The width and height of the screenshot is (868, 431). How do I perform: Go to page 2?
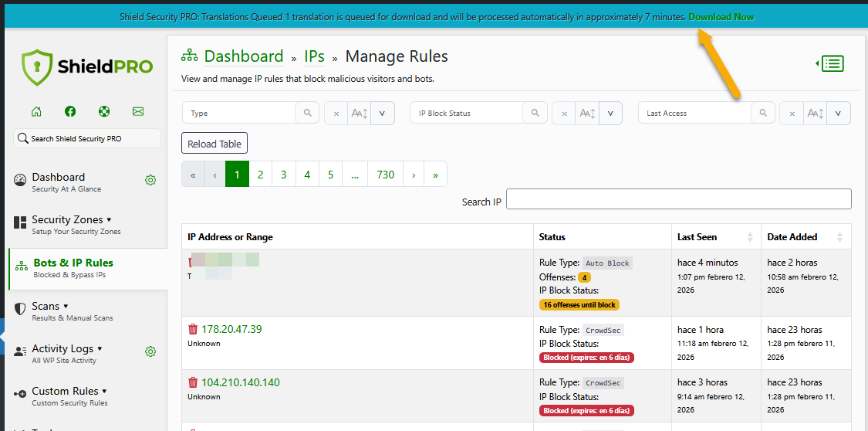(x=260, y=175)
